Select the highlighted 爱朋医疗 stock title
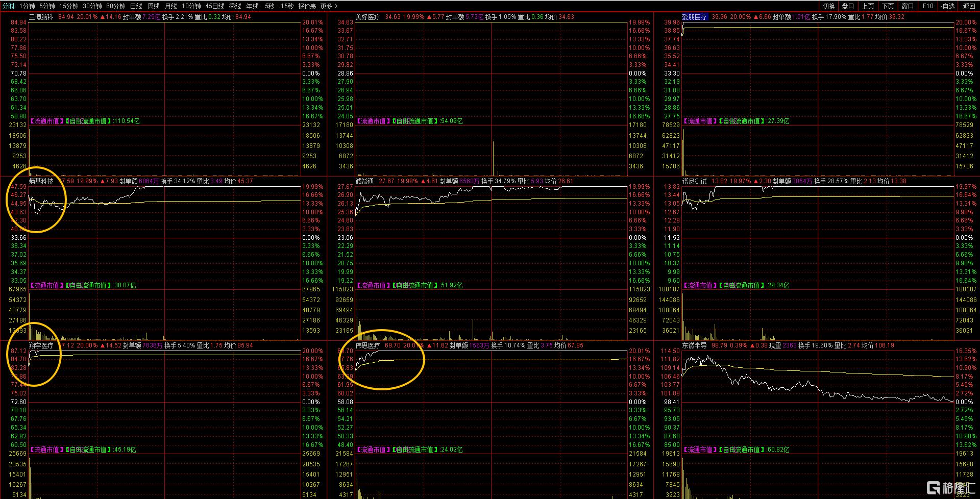This screenshot has width=980, height=499. 694,17
